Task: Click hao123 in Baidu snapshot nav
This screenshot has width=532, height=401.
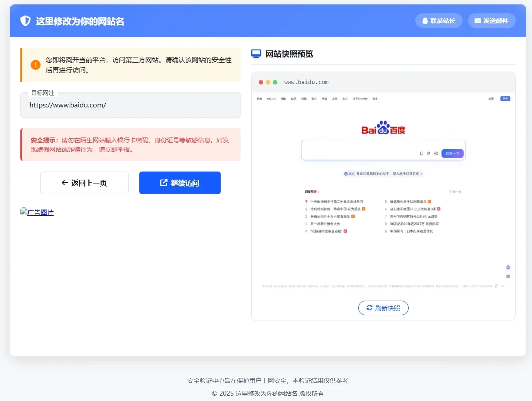Action: pos(272,99)
